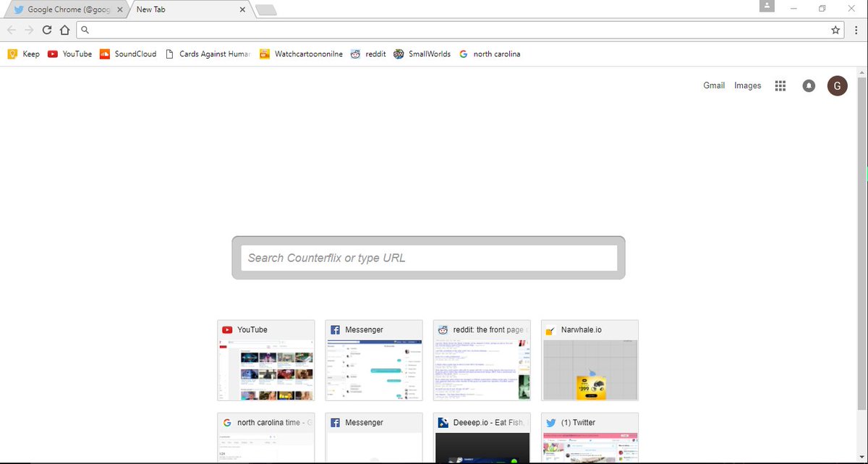This screenshot has height=464, width=868.
Task: Click the Search Counterflix search box
Action: [429, 258]
